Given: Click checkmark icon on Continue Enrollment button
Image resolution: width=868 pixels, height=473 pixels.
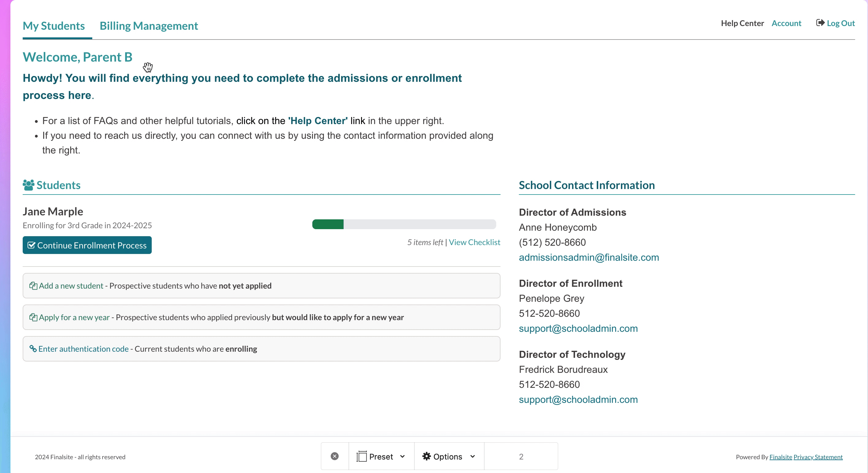Looking at the screenshot, I should (31, 245).
